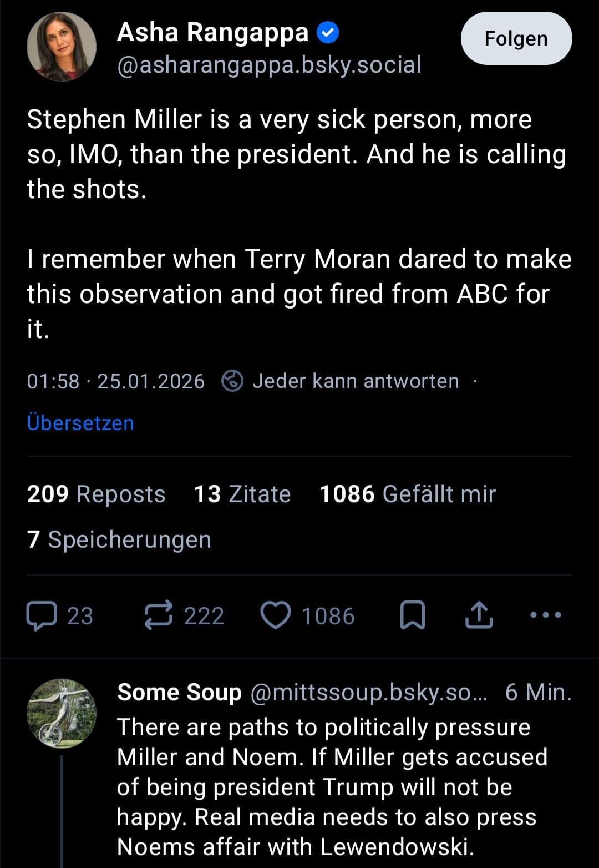This screenshot has width=599, height=868.
Task: Tap the share upload icon
Action: 479,615
